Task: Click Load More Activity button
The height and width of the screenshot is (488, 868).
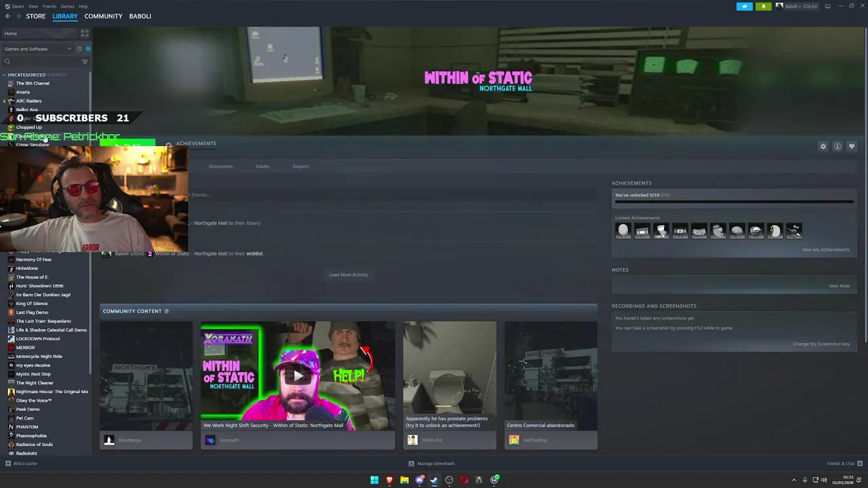Action: [349, 274]
